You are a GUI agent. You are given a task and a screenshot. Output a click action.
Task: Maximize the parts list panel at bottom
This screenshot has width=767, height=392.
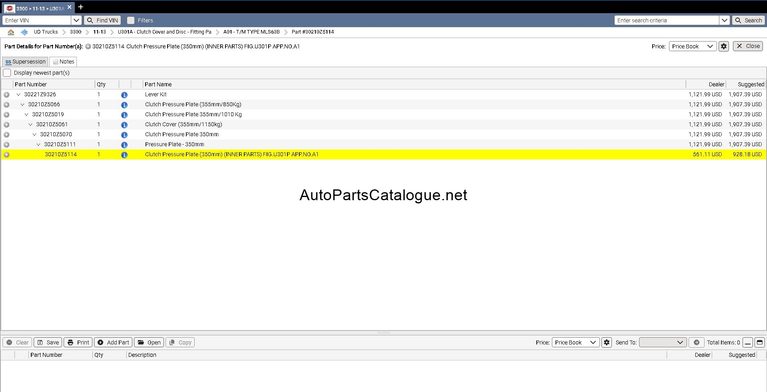click(x=760, y=343)
